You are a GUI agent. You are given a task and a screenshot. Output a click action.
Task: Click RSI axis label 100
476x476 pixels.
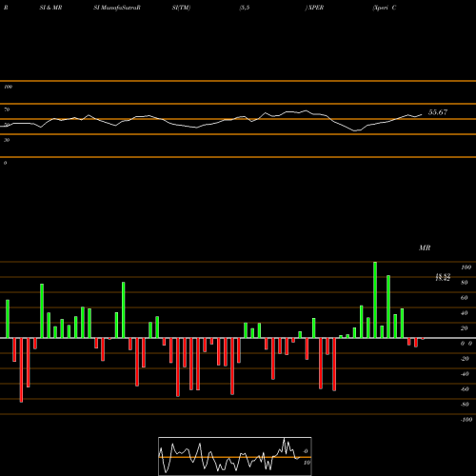(8, 87)
